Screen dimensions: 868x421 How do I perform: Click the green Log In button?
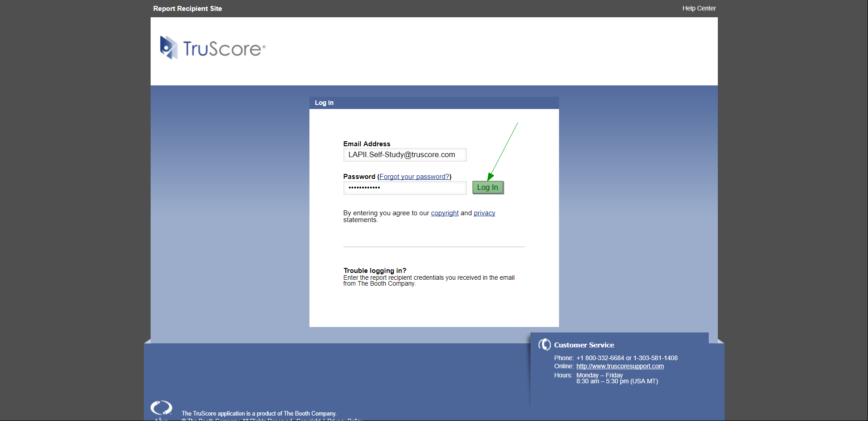pos(488,187)
